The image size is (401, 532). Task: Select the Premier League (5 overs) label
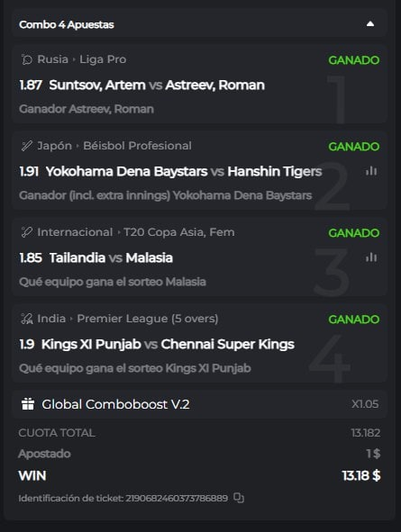[x=148, y=319]
